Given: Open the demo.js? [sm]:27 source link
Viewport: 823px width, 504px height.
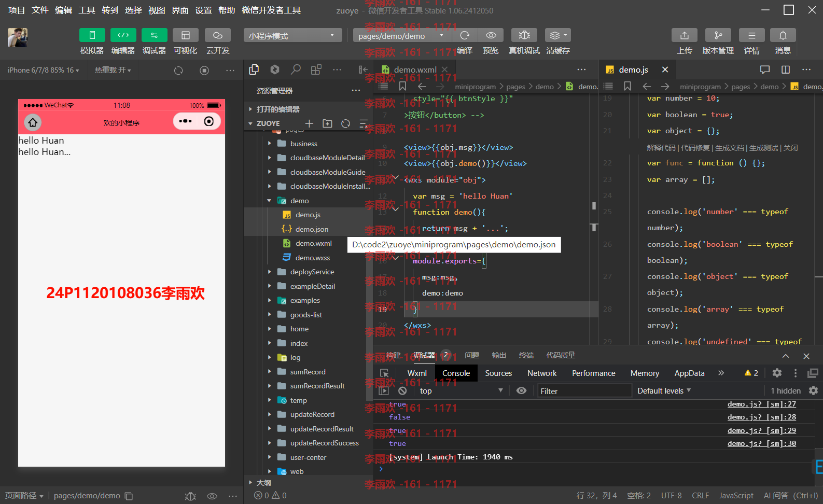Looking at the screenshot, I should [761, 404].
